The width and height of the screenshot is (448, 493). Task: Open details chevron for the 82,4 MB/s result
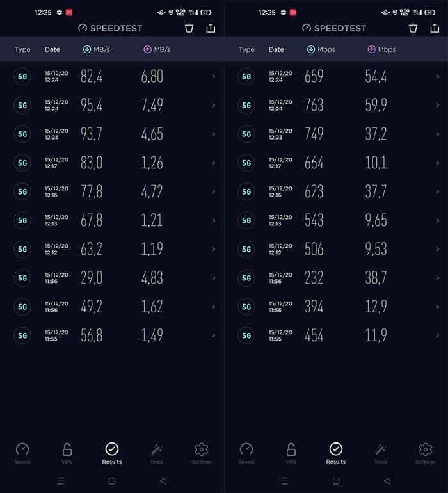[x=214, y=76]
